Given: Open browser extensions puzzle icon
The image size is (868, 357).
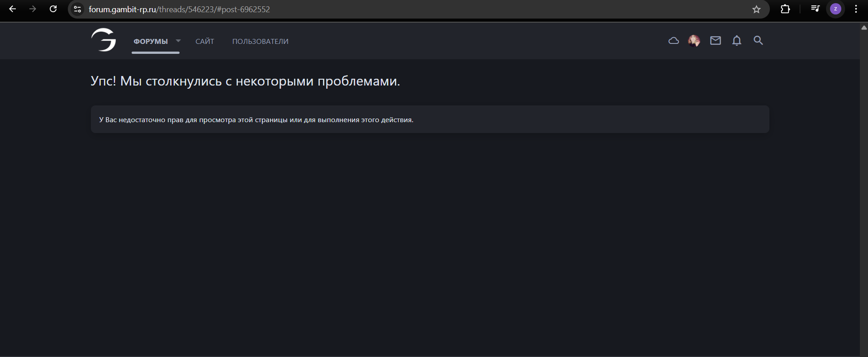Looking at the screenshot, I should [785, 9].
